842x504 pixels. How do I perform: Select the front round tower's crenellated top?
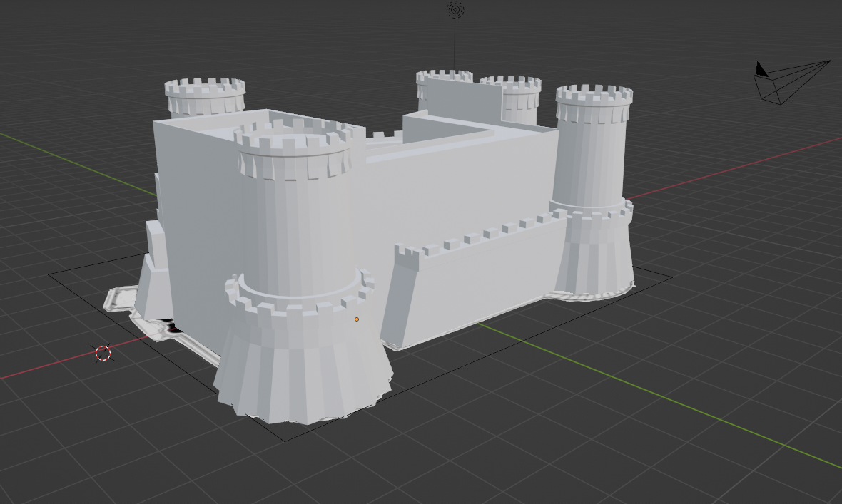(294, 146)
